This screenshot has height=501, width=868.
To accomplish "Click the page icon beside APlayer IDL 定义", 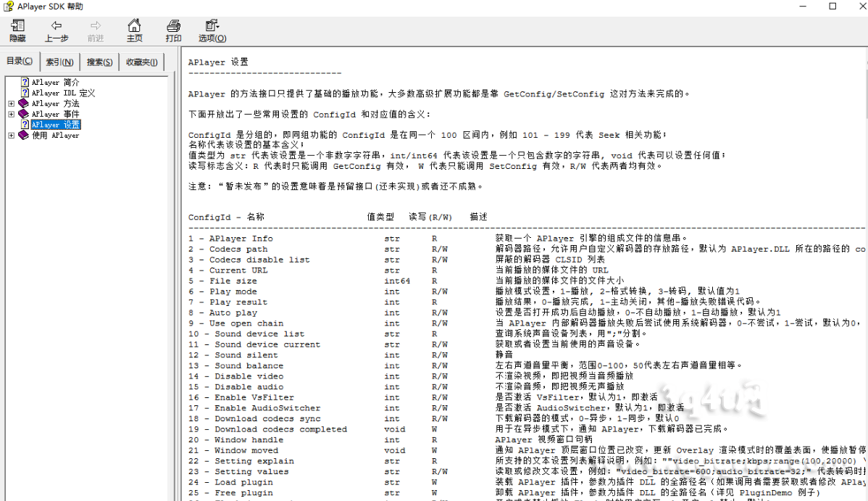I will pyautogui.click(x=25, y=93).
